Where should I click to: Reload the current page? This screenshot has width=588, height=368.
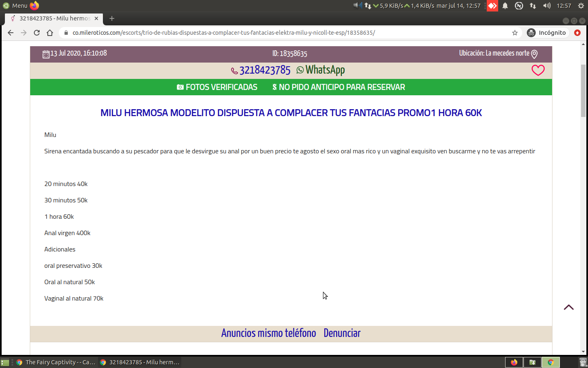pyautogui.click(x=37, y=33)
